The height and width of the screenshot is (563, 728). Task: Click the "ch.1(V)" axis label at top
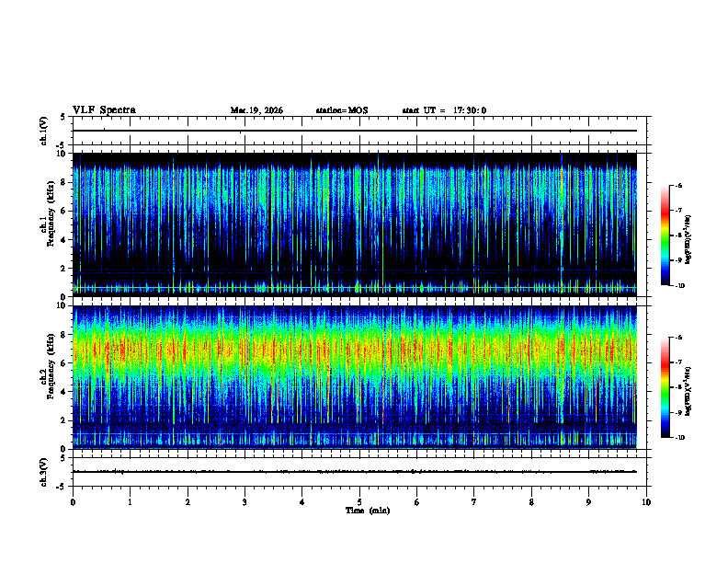(44, 131)
